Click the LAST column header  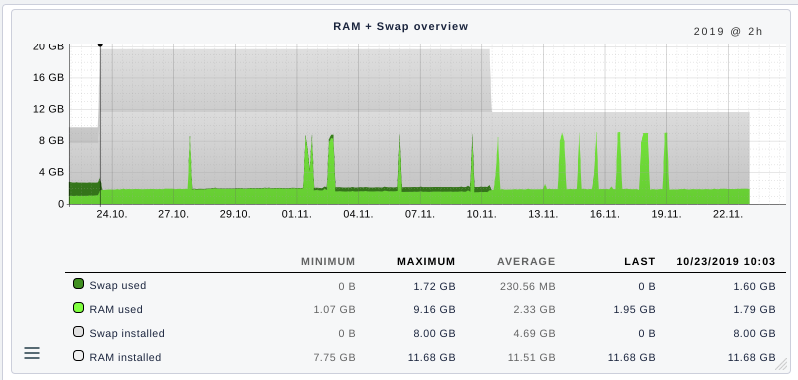(x=640, y=261)
